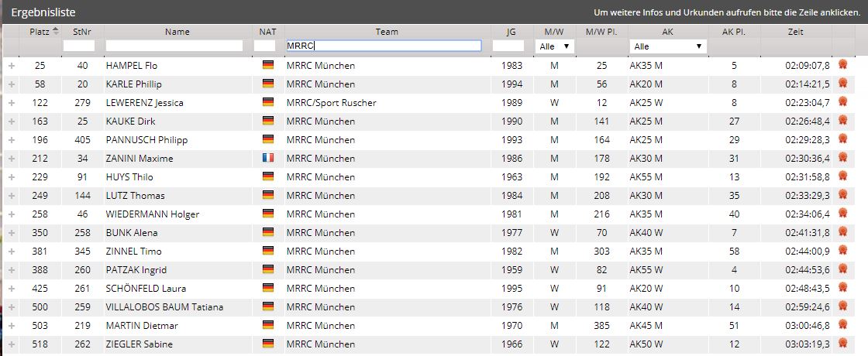
Task: Click the Platz sort arrow icon
Action: click(x=55, y=32)
